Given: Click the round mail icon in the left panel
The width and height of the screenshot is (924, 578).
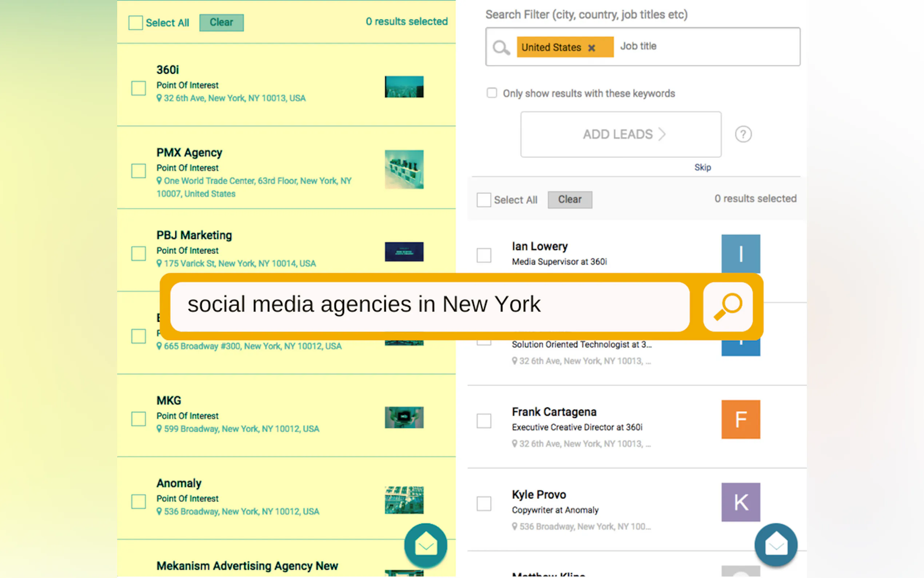Looking at the screenshot, I should pyautogui.click(x=426, y=545).
